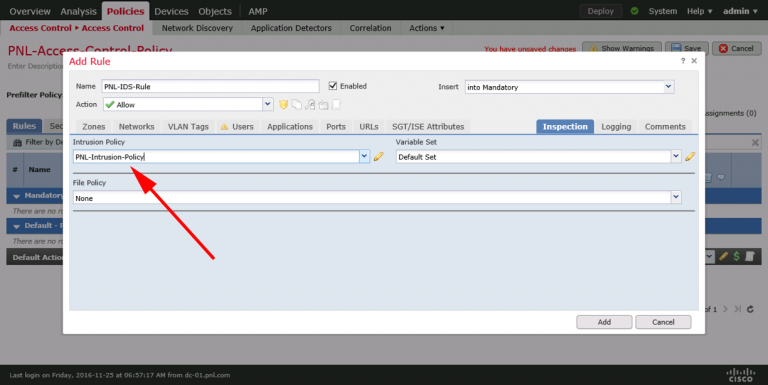Switch to the Ports tab
This screenshot has width=768, height=385.
tap(336, 126)
